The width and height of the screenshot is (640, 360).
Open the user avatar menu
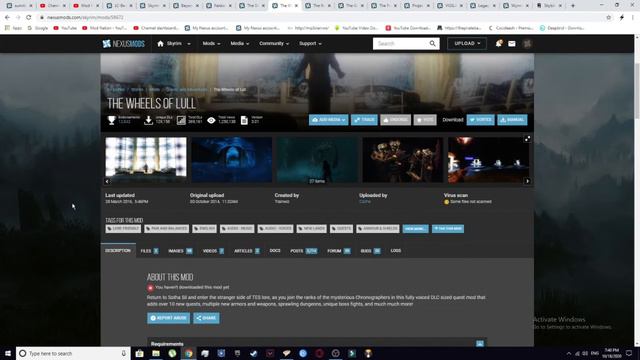pos(527,44)
